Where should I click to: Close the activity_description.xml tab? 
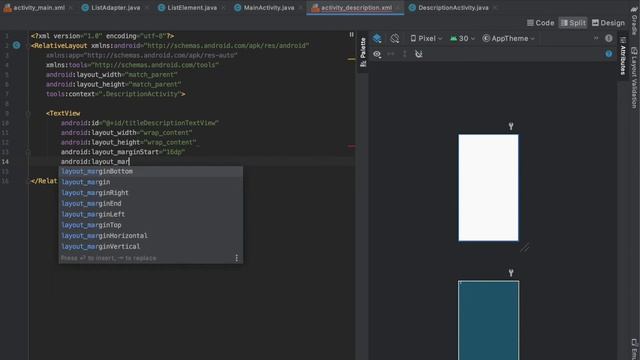[x=398, y=7]
